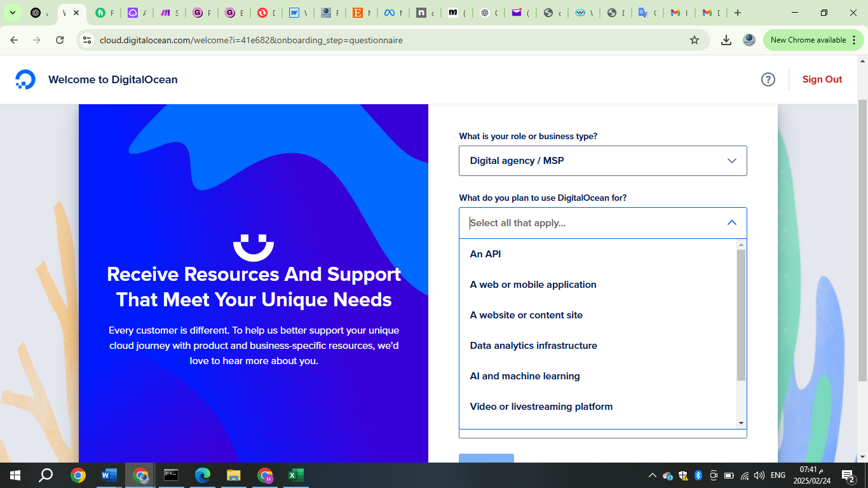The image size is (868, 488).
Task: Open Windows taskbar search
Action: [46, 475]
